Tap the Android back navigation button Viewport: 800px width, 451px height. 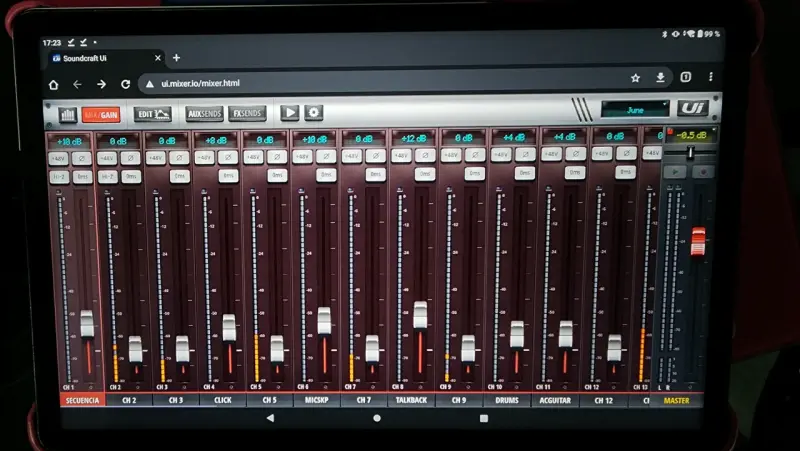(x=270, y=418)
